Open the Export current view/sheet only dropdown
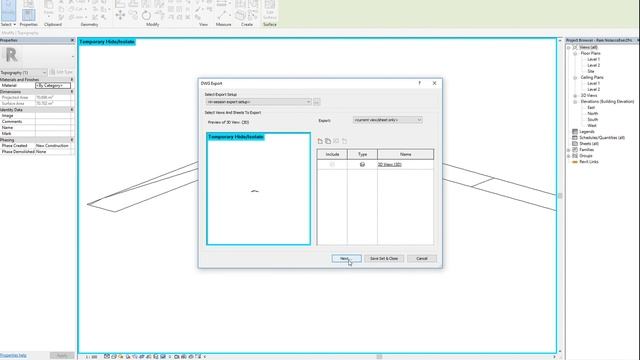This screenshot has width=640, height=360. tap(387, 120)
